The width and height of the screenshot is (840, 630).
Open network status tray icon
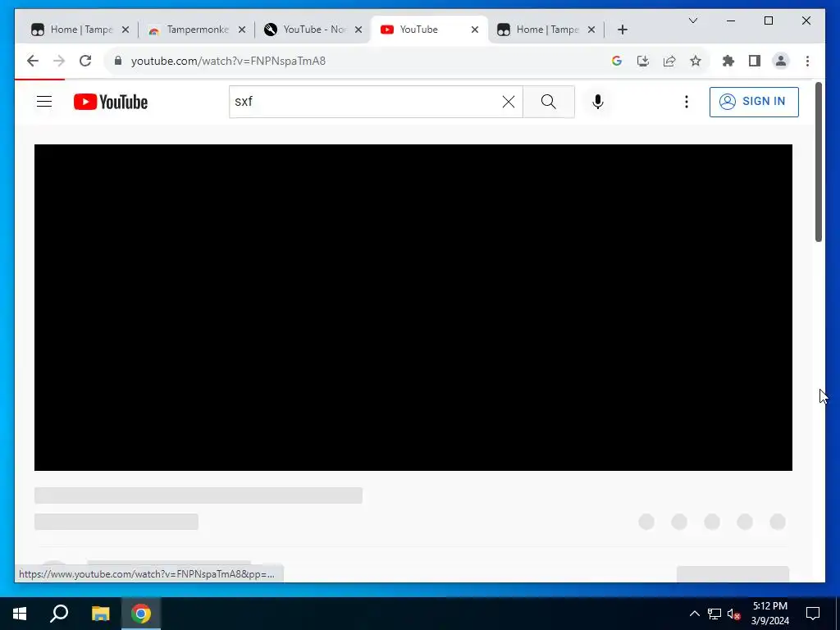[714, 614]
